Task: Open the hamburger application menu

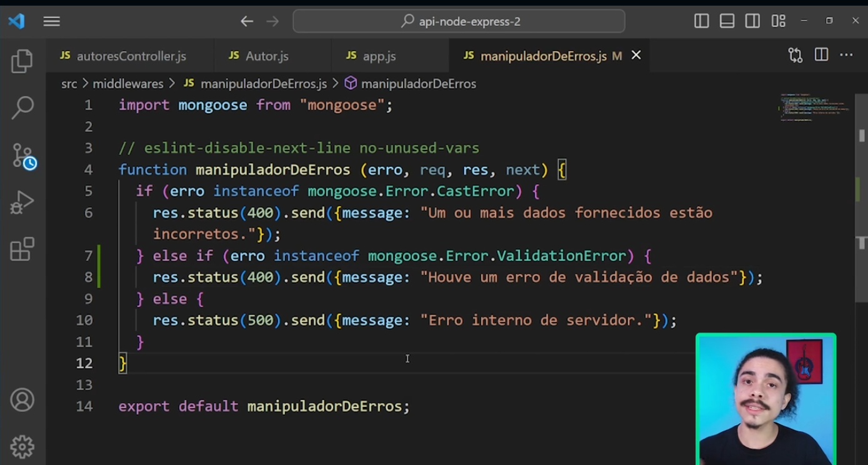Action: point(52,22)
